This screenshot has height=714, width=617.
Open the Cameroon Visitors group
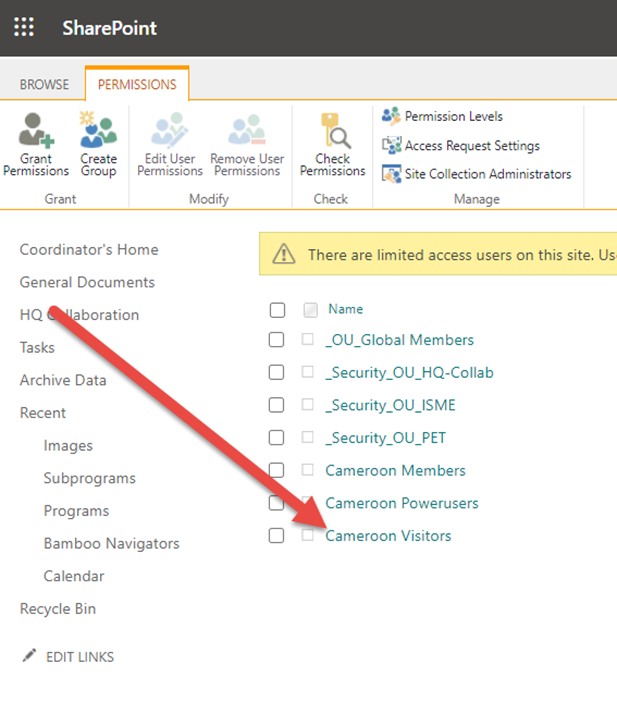click(x=388, y=536)
